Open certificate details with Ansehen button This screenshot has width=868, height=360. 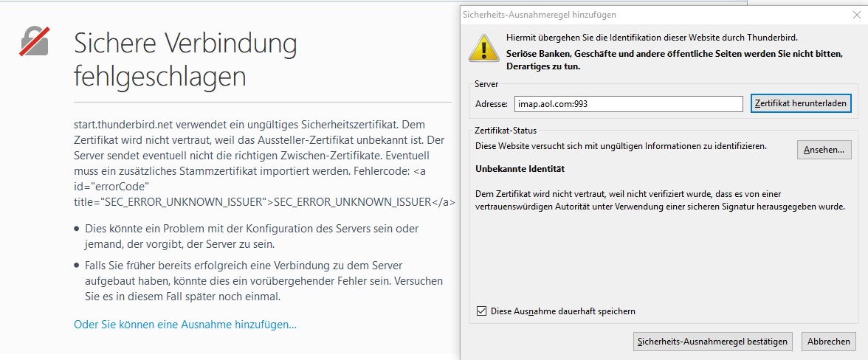(824, 150)
